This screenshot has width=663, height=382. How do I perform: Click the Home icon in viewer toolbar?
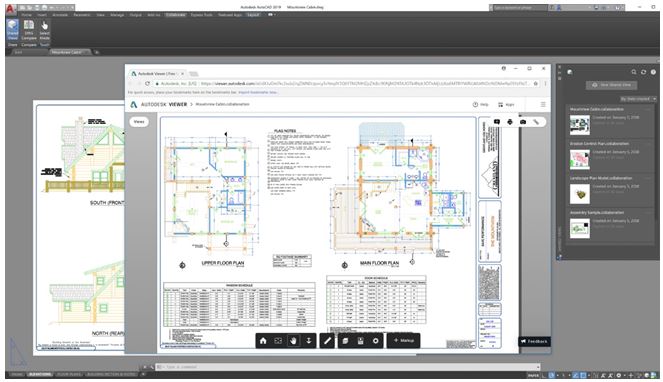tap(263, 341)
